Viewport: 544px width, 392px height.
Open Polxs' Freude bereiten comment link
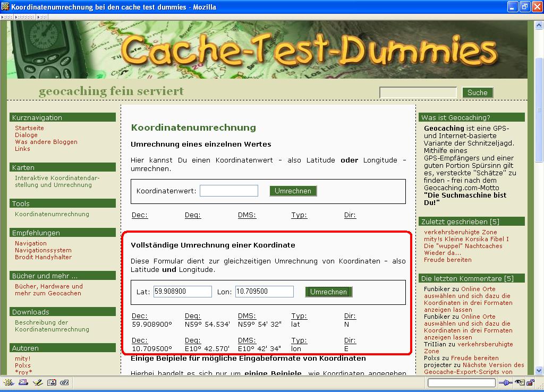pos(474,358)
